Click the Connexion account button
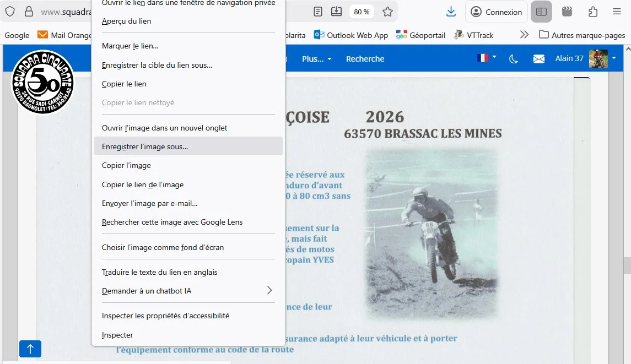The image size is (631, 364). [496, 12]
